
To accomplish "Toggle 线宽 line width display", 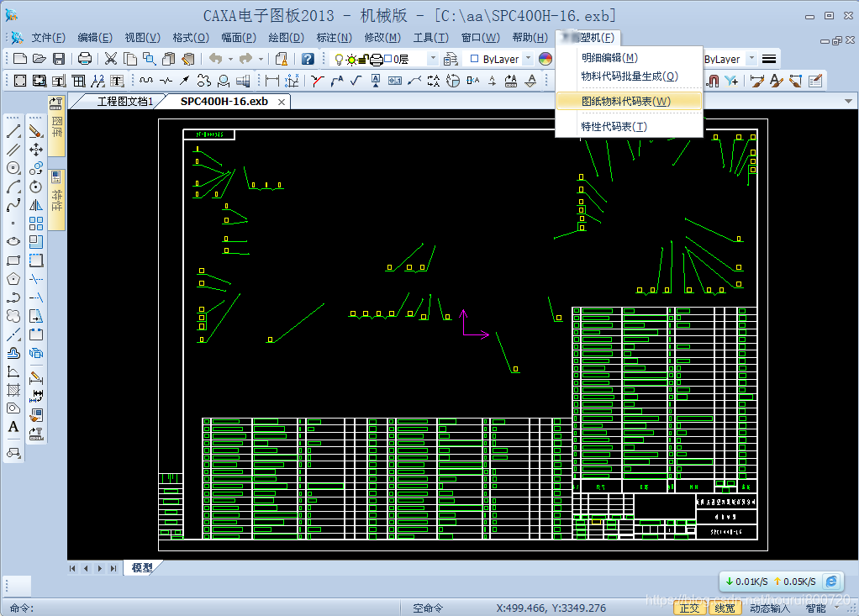I will pyautogui.click(x=724, y=608).
